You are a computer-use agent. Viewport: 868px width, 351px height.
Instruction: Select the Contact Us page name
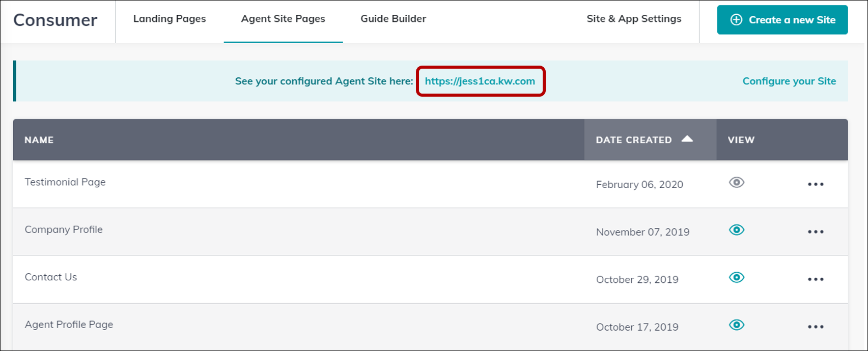51,277
